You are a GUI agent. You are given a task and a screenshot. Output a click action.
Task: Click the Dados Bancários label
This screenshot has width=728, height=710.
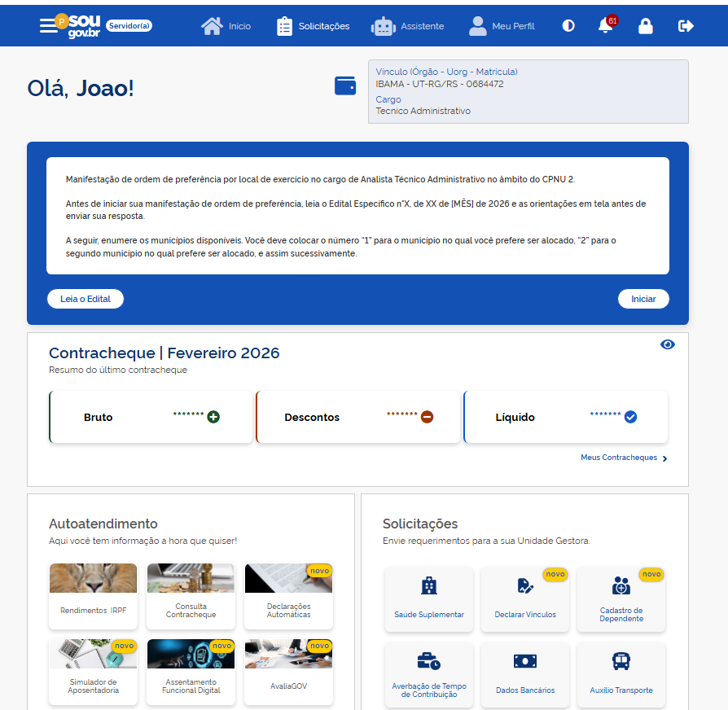[x=525, y=690]
